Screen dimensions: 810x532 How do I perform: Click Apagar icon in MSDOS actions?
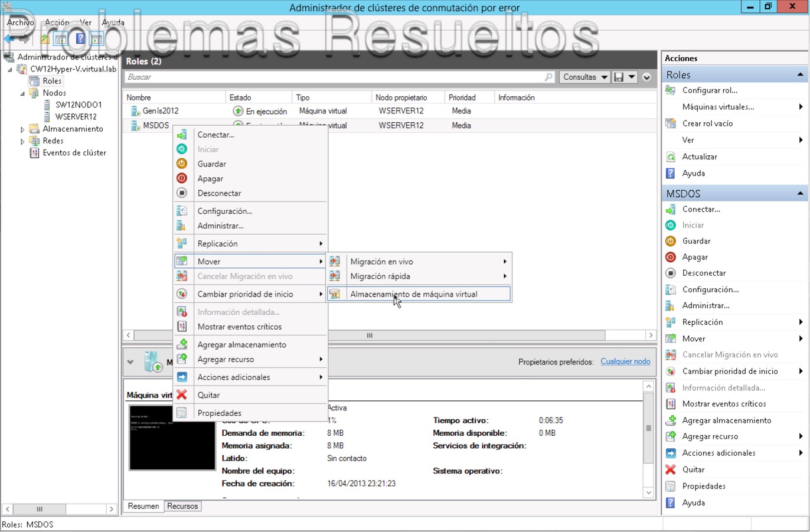pyautogui.click(x=670, y=257)
